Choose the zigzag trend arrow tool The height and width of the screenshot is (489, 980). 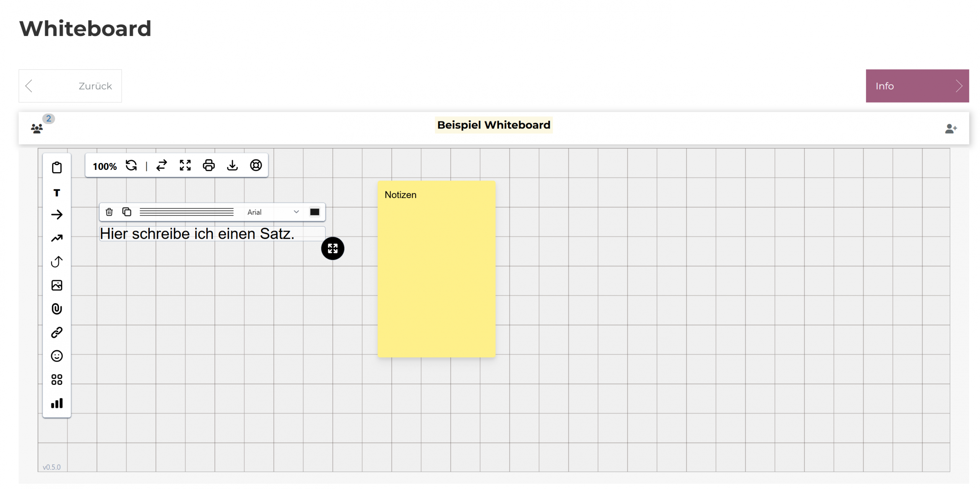(x=57, y=238)
